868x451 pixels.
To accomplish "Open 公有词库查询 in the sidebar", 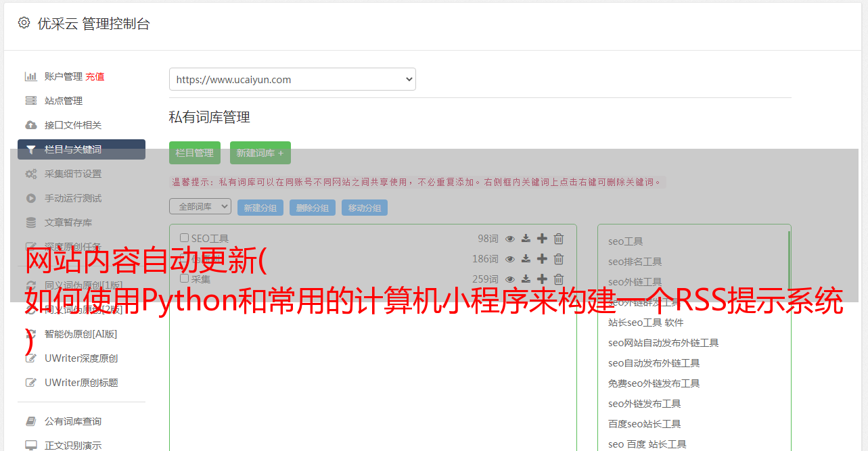I will click(73, 421).
